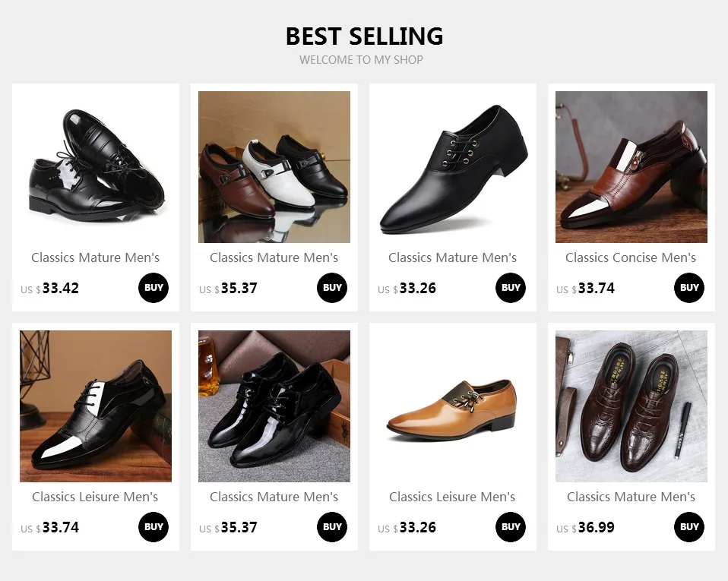Click the Classics Leisure Men's title under the tan shoe
The width and height of the screenshot is (728, 581).
pyautogui.click(x=452, y=497)
